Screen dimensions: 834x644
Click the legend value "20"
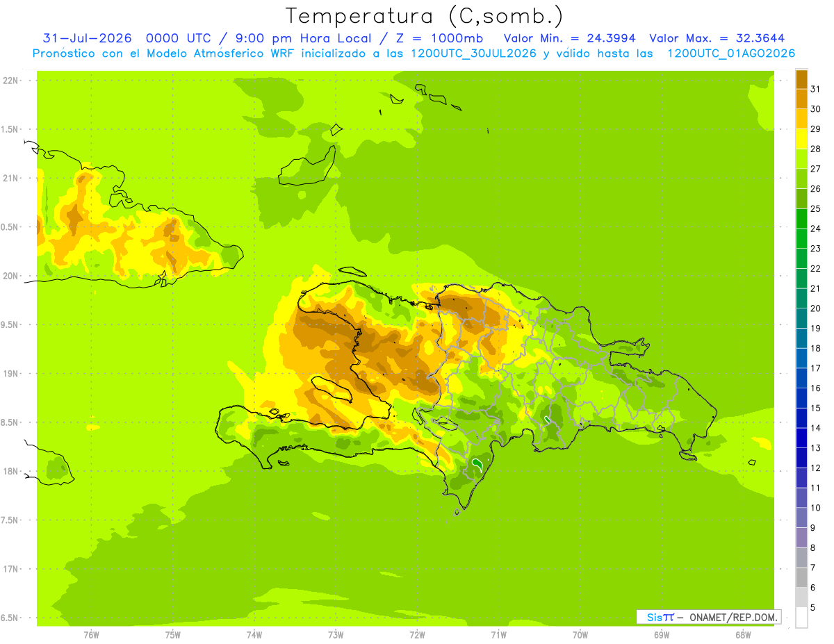pos(816,308)
